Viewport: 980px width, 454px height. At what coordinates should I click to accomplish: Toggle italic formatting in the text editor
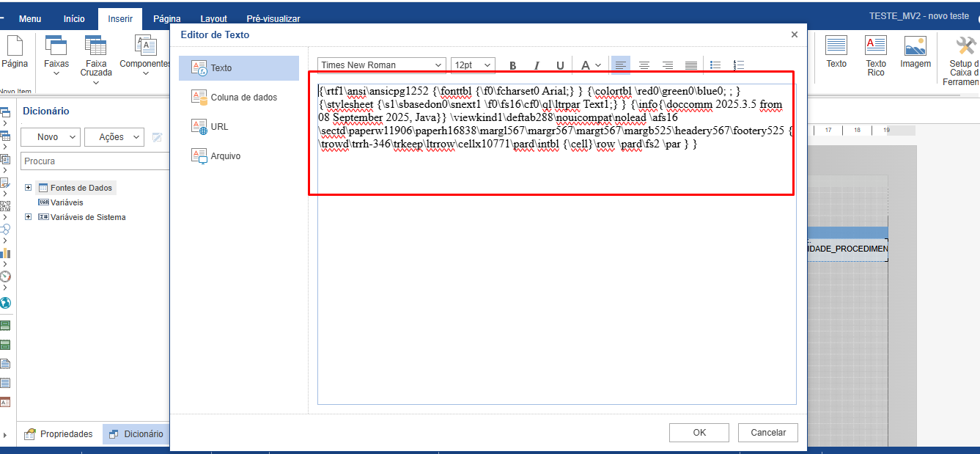pos(537,65)
